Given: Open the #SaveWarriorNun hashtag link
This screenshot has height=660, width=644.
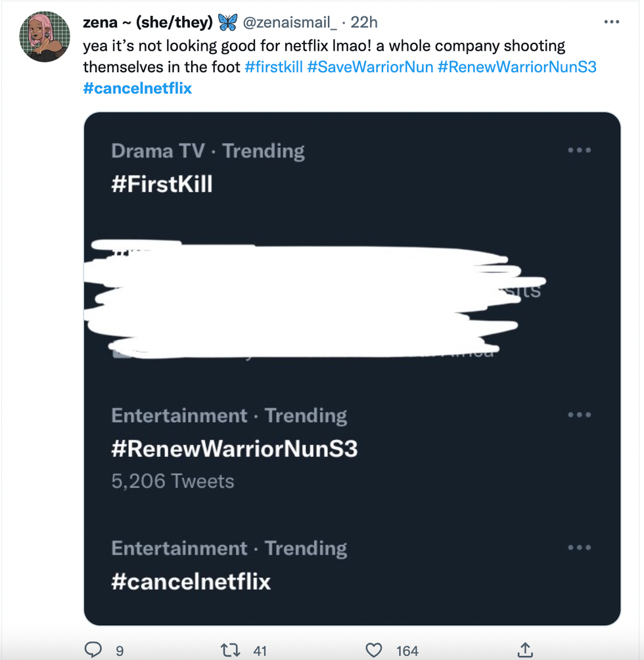Looking at the screenshot, I should click(x=370, y=67).
